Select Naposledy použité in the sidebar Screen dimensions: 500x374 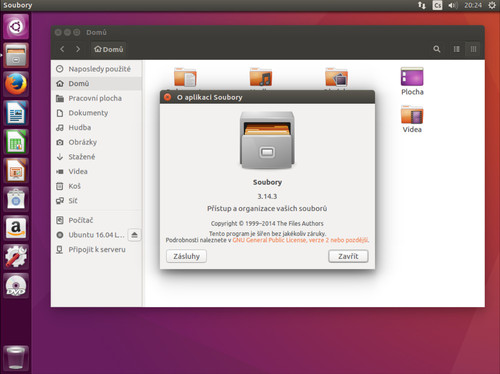(97, 69)
